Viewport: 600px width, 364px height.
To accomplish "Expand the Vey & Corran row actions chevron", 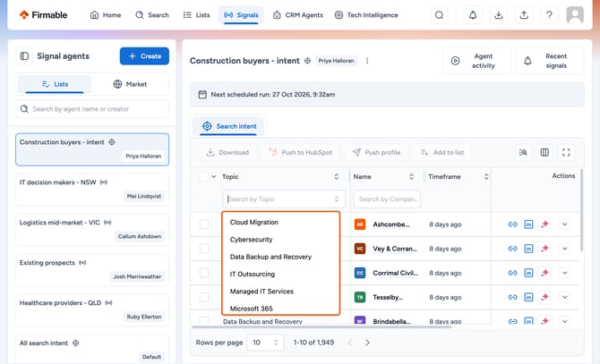I will (564, 249).
